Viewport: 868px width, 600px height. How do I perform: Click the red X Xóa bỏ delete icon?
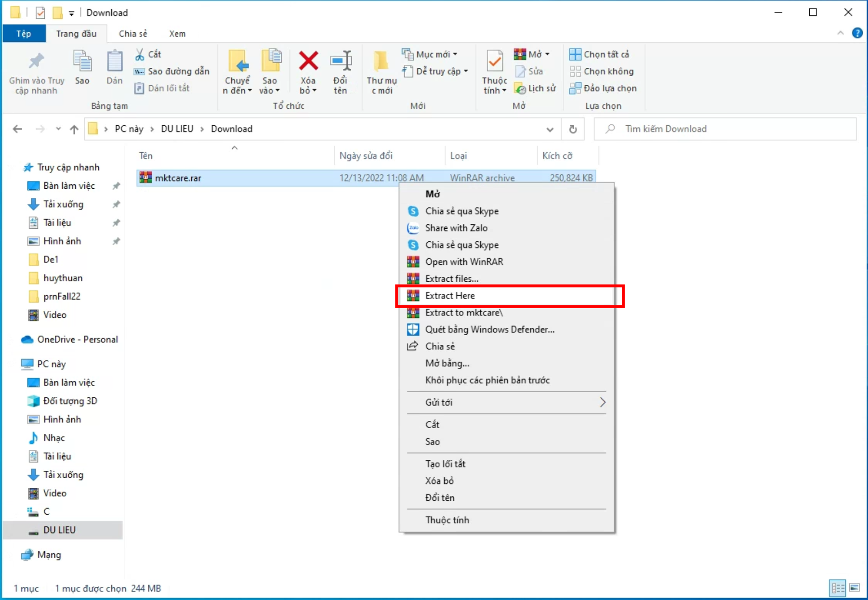pos(308,62)
